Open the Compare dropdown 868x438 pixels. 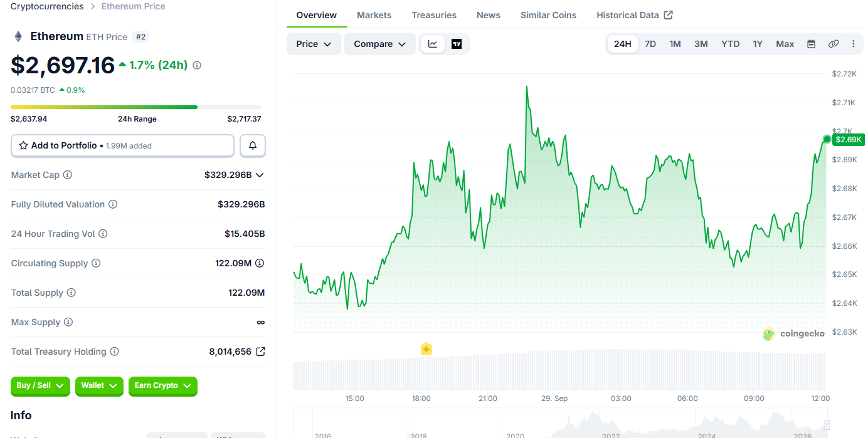click(x=379, y=44)
